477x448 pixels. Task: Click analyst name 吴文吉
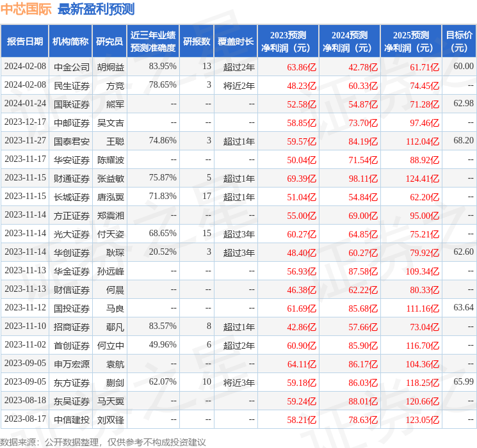(x=111, y=123)
